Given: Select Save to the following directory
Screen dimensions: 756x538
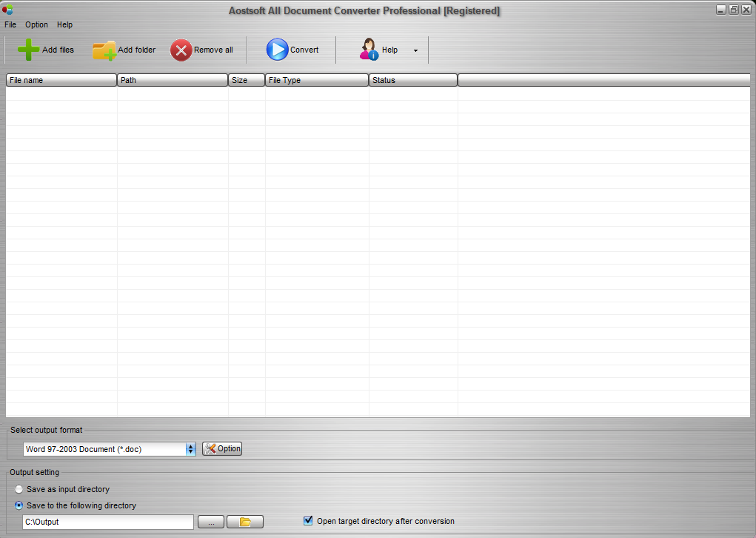Looking at the screenshot, I should 19,505.
